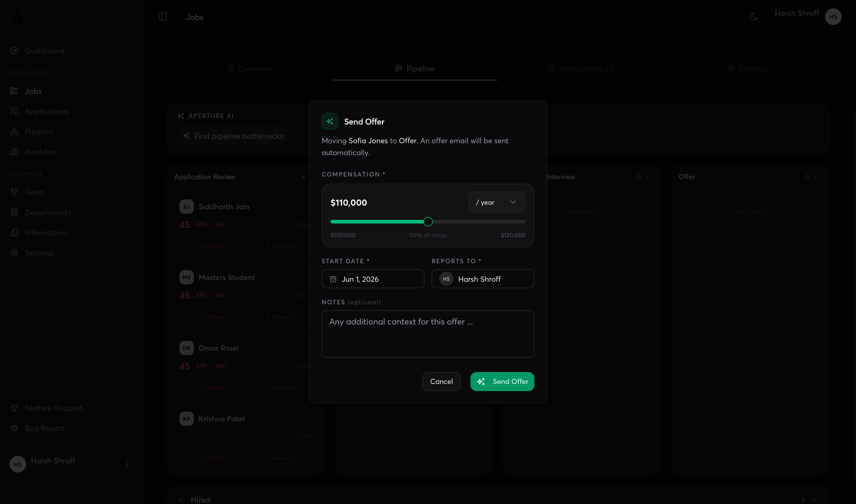856x504 pixels.
Task: Open the Reports To Harsh Shroff selector
Action: 483,279
